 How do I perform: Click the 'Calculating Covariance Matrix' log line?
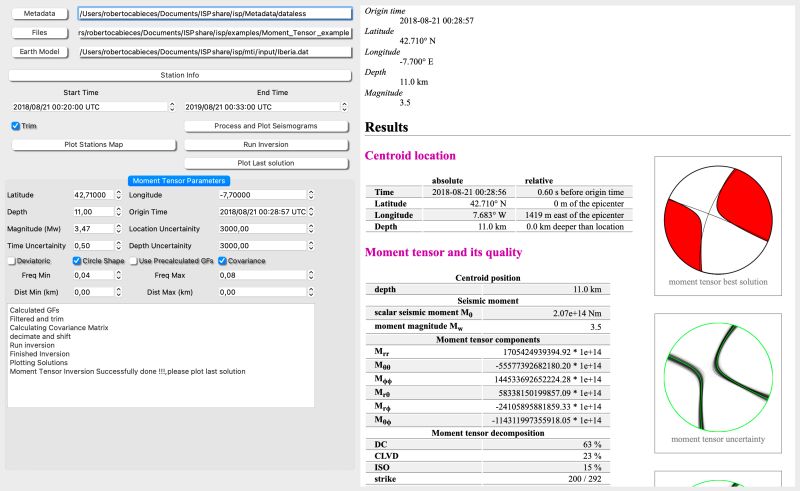click(x=59, y=328)
